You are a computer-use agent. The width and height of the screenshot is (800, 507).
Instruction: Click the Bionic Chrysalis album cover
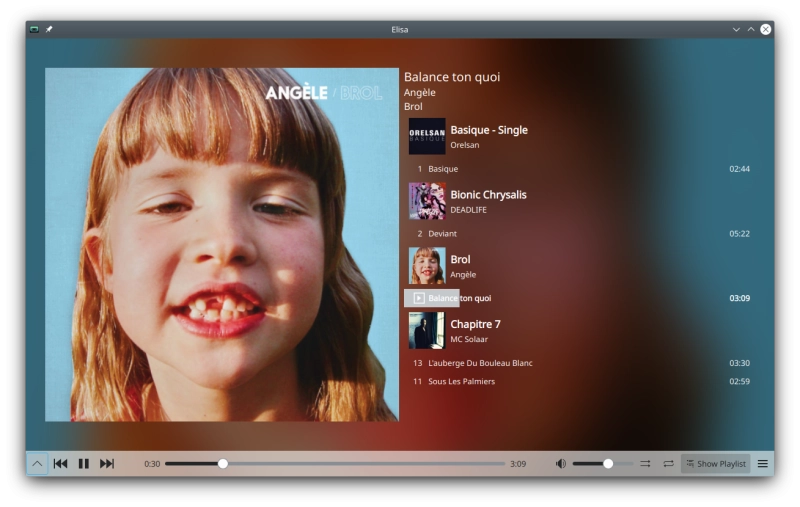point(427,201)
